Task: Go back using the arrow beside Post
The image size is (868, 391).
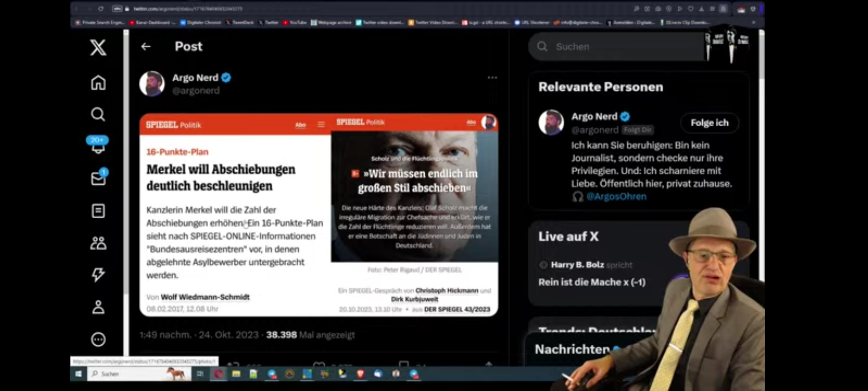Action: (146, 46)
